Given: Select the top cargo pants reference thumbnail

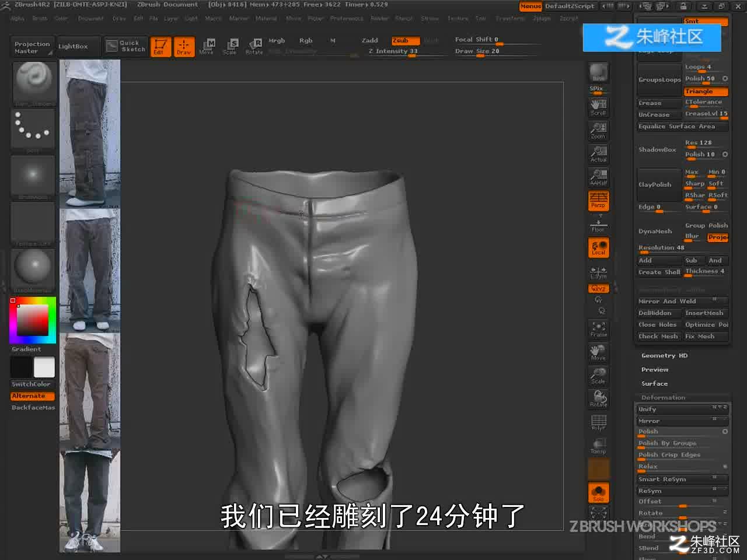Looking at the screenshot, I should click(90, 133).
